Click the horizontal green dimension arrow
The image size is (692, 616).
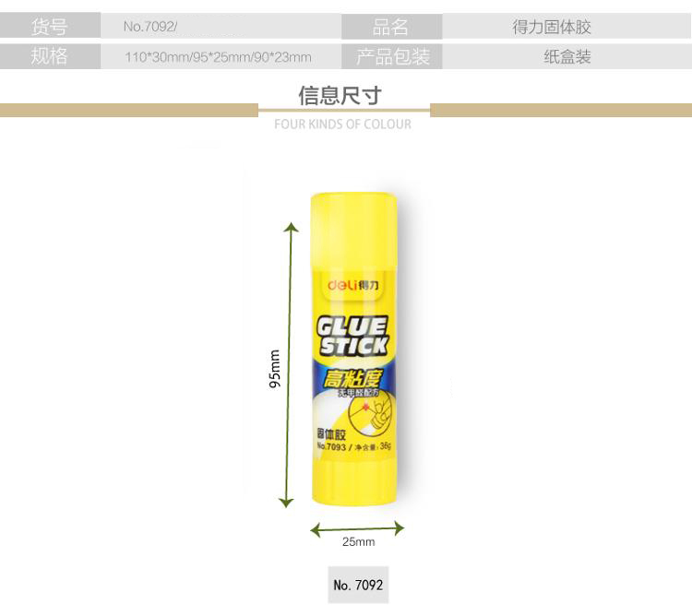click(x=357, y=528)
